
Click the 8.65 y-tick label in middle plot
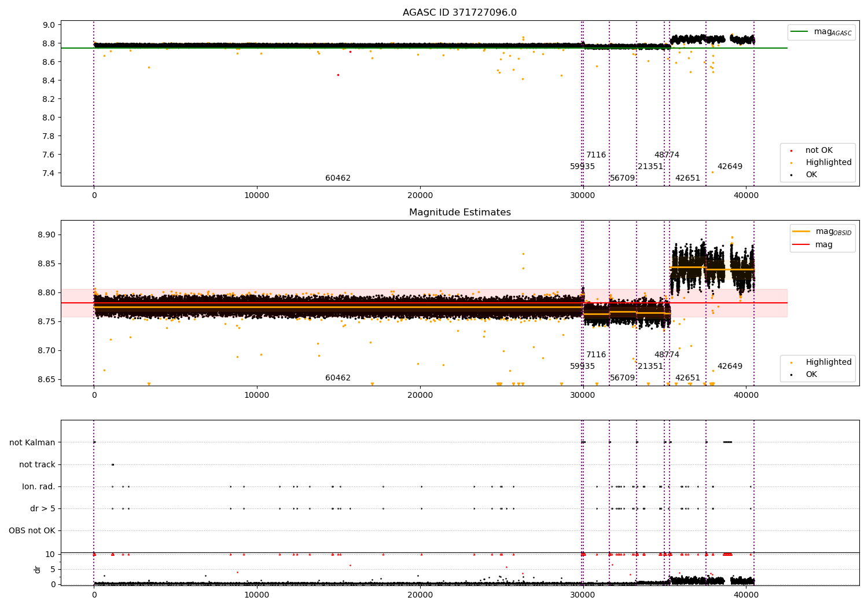pos(47,380)
